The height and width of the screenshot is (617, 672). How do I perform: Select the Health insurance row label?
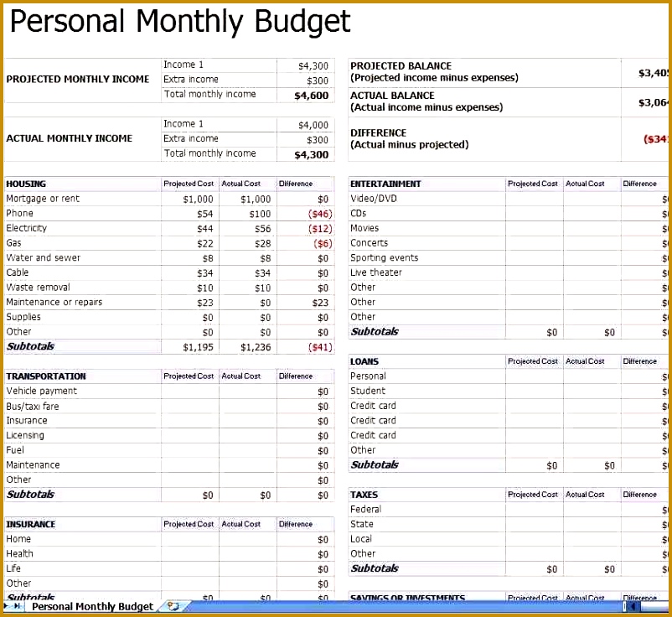[19, 553]
